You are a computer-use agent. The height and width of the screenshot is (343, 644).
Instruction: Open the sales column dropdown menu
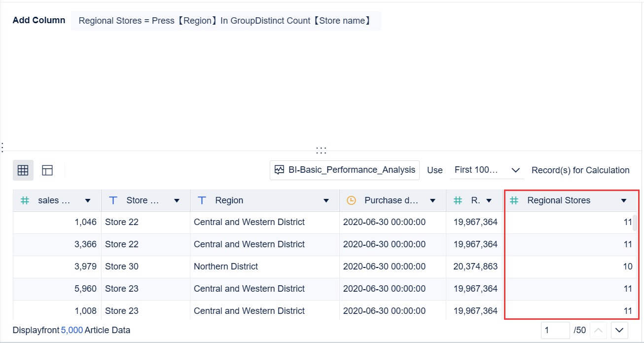pyautogui.click(x=88, y=200)
